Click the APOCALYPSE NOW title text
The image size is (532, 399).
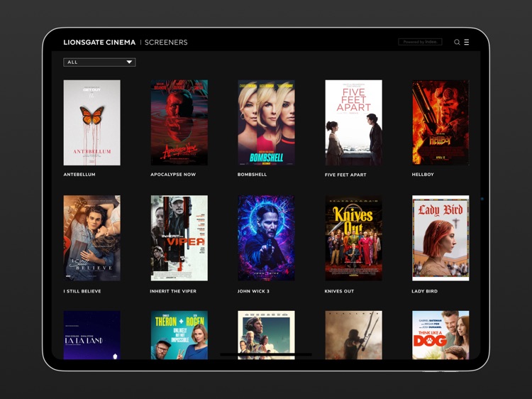pos(173,175)
